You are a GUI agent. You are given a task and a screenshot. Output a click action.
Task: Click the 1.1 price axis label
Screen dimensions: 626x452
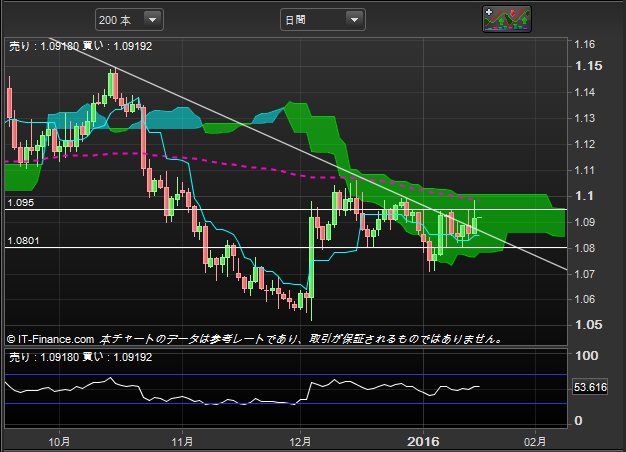coord(584,196)
